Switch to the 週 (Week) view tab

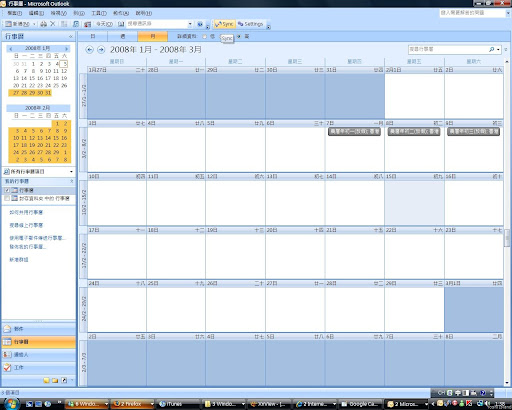[x=123, y=36]
